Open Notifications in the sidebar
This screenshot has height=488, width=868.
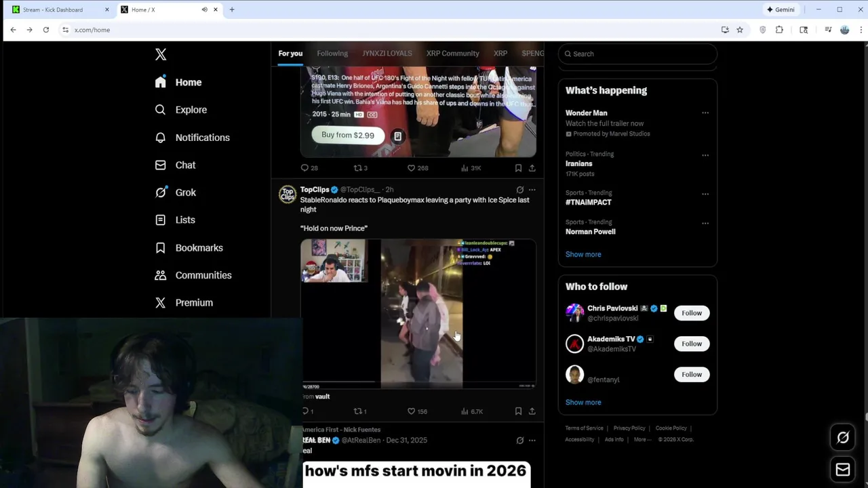193,138
